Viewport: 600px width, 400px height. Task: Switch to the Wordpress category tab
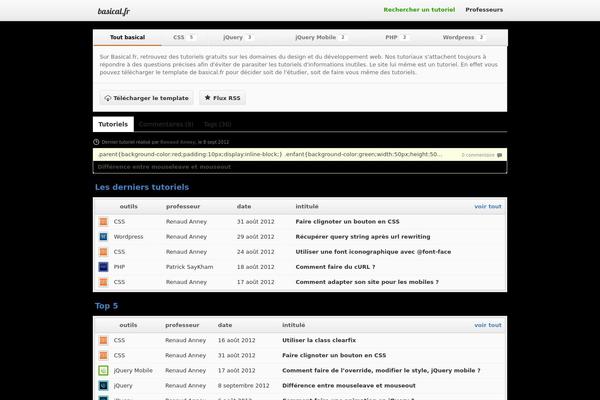click(463, 37)
